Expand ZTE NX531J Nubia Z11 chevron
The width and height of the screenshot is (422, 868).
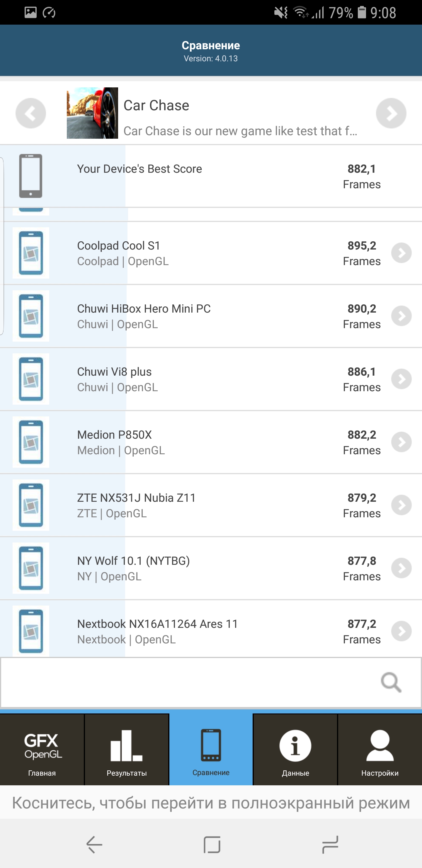[x=401, y=505]
